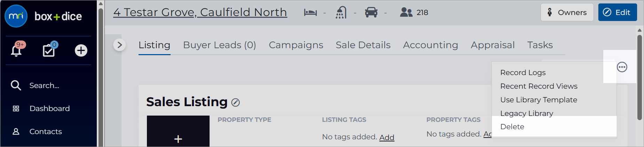Viewport: 644px width, 147px height.
Task: Open the notifications bell icon
Action: [x=16, y=50]
